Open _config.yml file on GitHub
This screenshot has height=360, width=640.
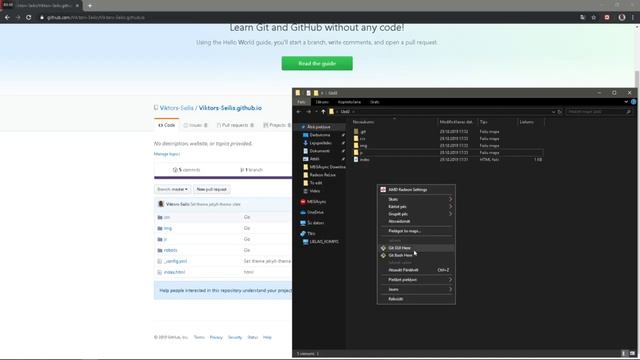176,261
